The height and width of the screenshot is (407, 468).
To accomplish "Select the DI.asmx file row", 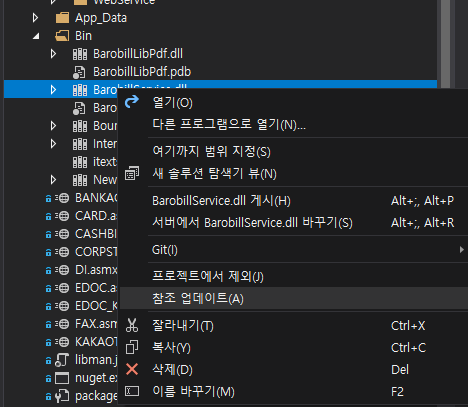I will tap(61, 270).
